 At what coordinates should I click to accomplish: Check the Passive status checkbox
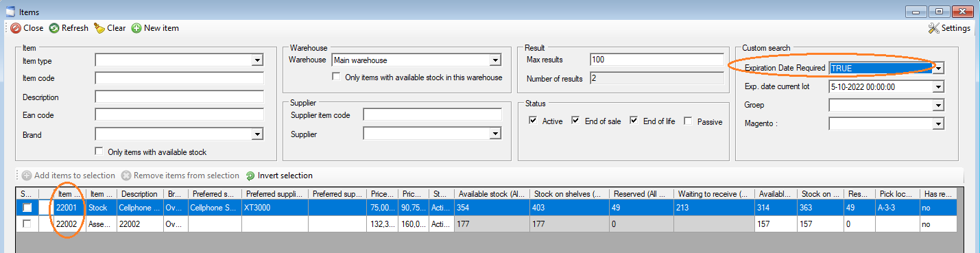point(688,121)
